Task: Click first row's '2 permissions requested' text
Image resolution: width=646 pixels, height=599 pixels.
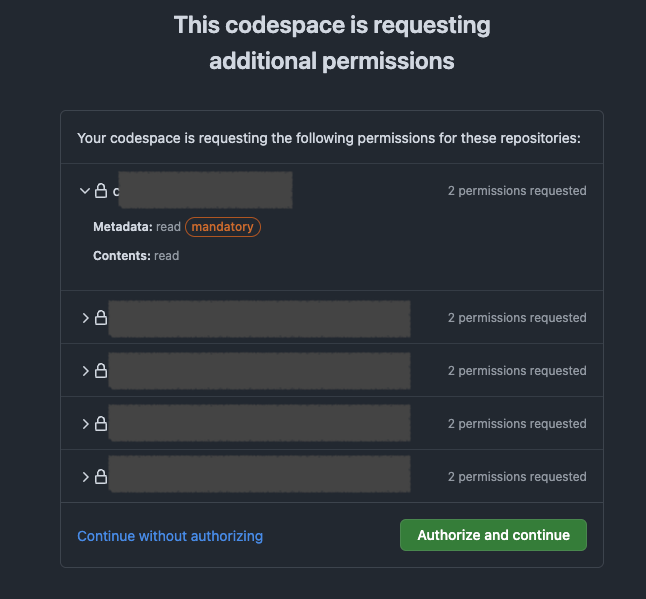Action: (x=517, y=191)
